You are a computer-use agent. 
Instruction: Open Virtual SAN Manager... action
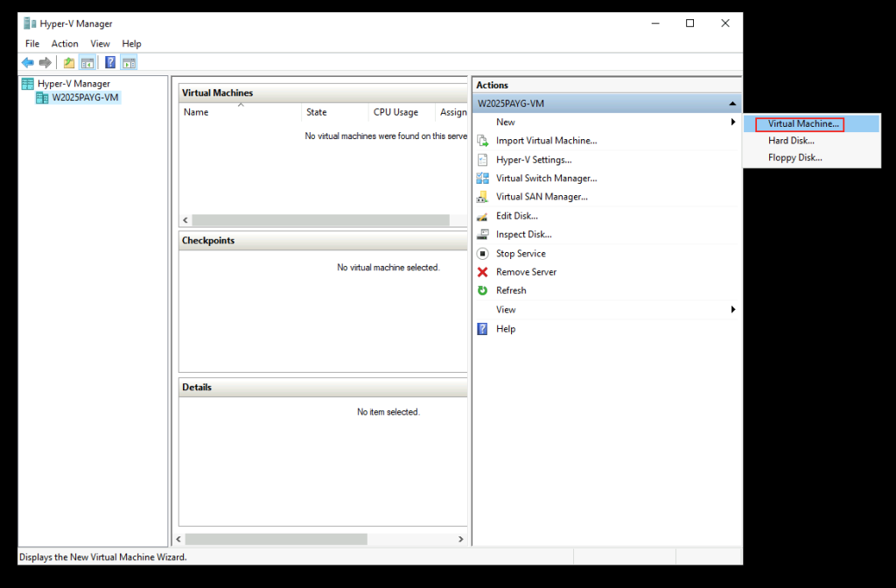coord(542,197)
